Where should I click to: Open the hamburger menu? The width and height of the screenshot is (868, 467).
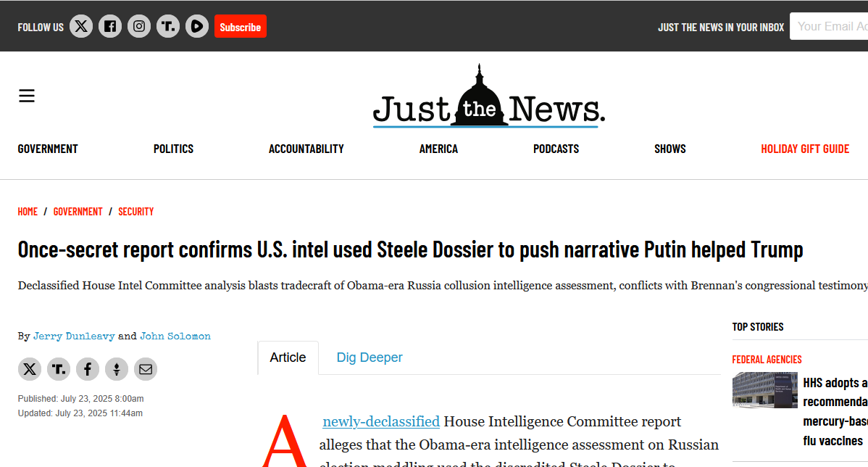[x=27, y=96]
